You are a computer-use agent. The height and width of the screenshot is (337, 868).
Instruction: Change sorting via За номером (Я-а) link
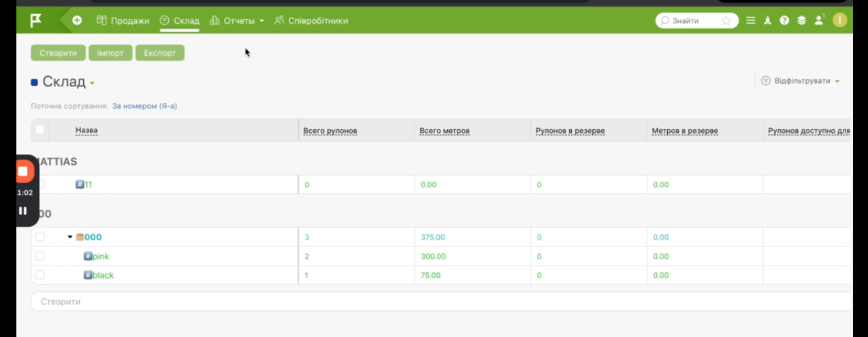pos(144,106)
